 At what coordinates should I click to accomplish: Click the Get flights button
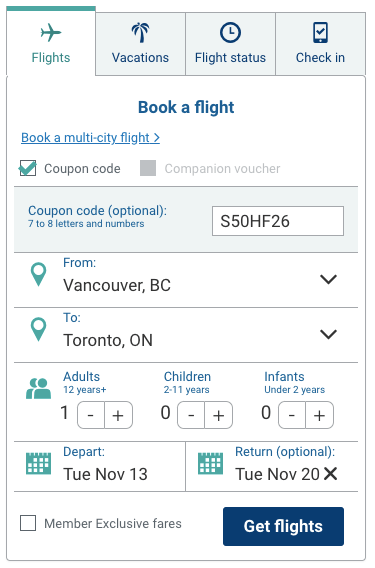pos(283,526)
